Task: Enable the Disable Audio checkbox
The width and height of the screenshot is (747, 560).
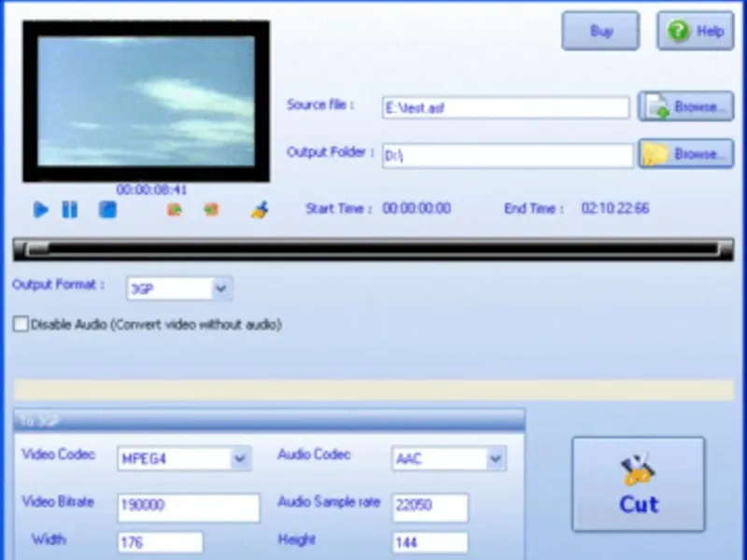Action: pyautogui.click(x=21, y=324)
